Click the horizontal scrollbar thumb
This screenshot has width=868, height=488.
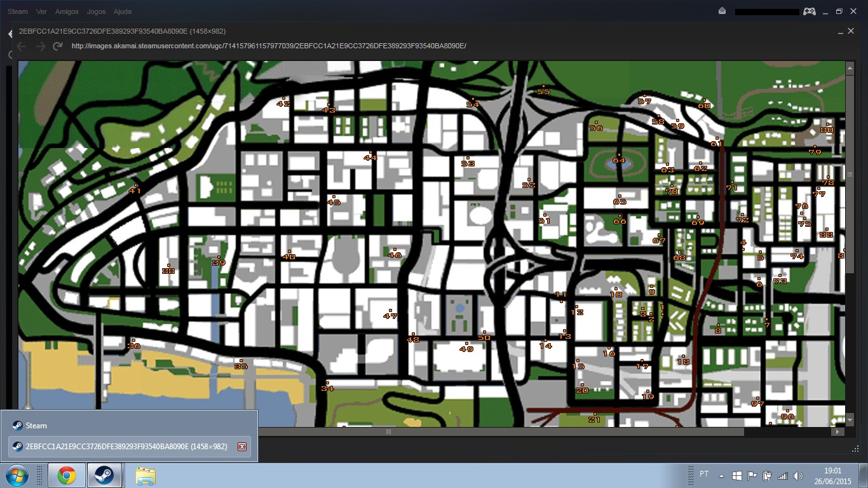[x=389, y=431]
